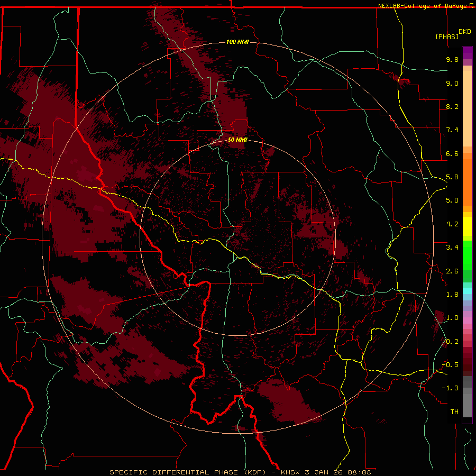Screen dimensions: 476x476
Task: Click the KMSX station identifier
Action: (x=291, y=472)
